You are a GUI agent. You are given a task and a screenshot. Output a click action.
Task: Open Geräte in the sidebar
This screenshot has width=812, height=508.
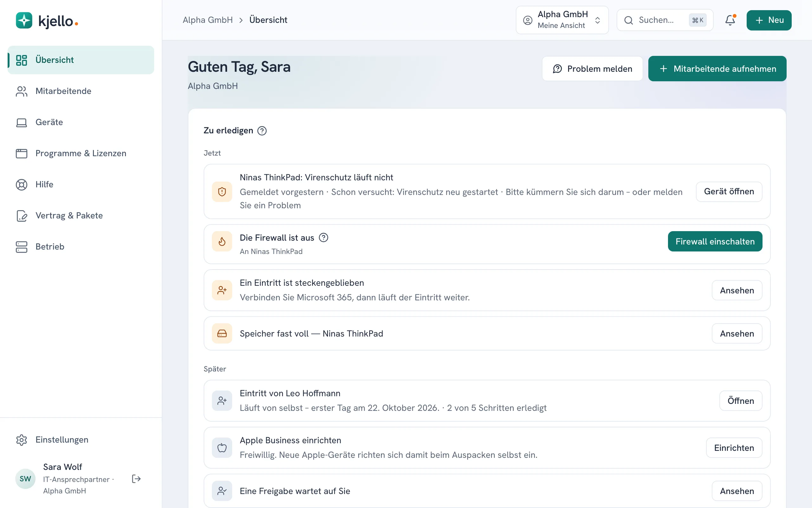click(x=81, y=122)
